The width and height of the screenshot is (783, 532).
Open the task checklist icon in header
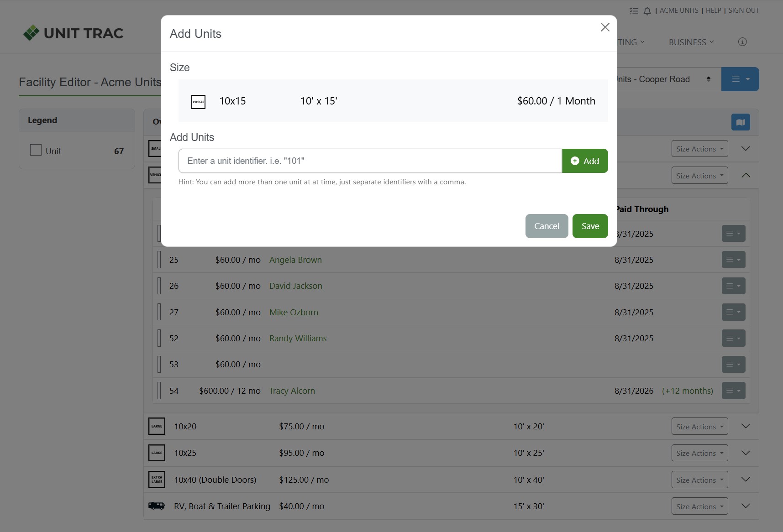pos(634,11)
